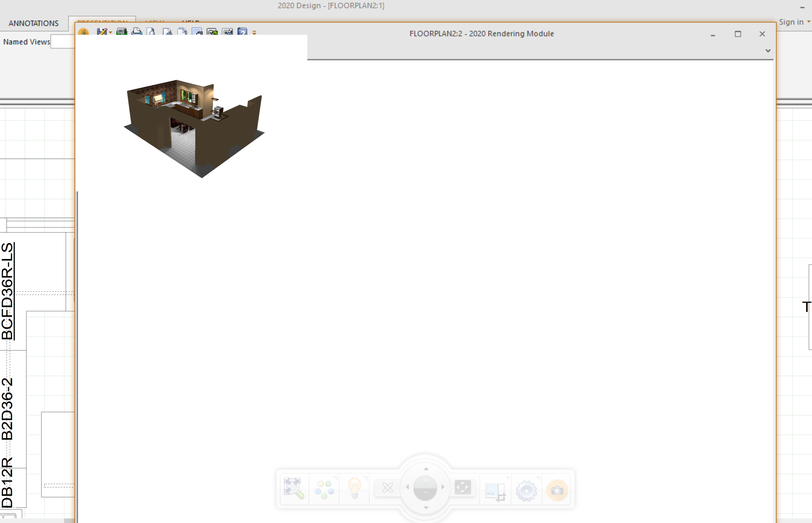
Task: Maximize the Rendering Module window
Action: click(x=737, y=34)
